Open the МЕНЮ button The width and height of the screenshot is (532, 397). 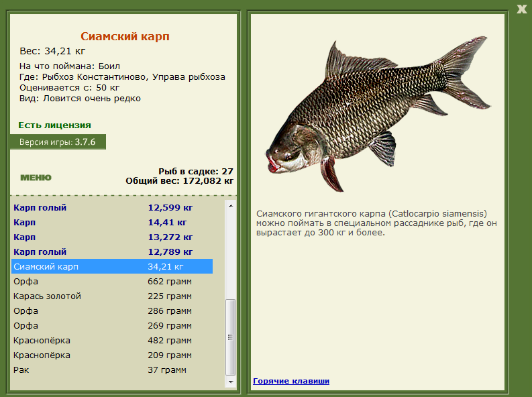(x=36, y=178)
